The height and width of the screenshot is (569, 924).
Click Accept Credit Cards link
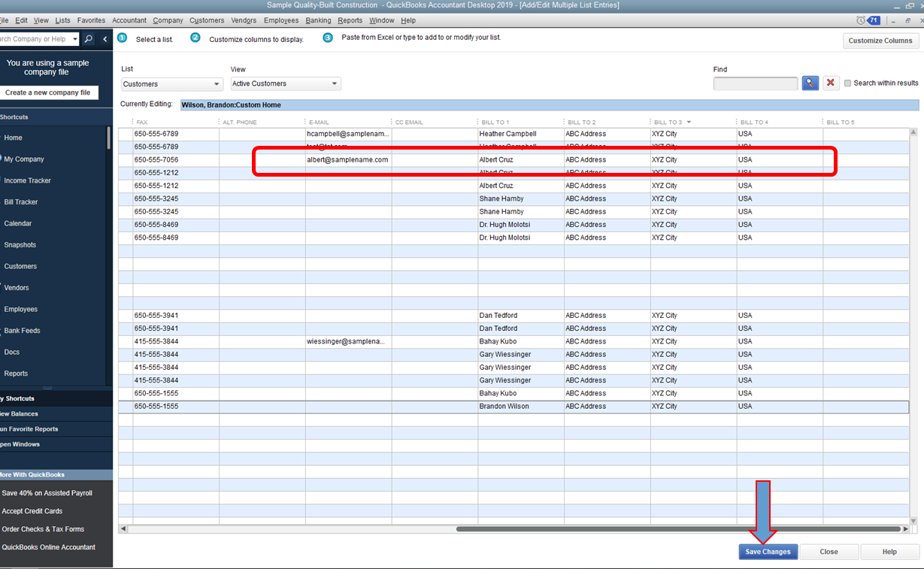click(32, 511)
